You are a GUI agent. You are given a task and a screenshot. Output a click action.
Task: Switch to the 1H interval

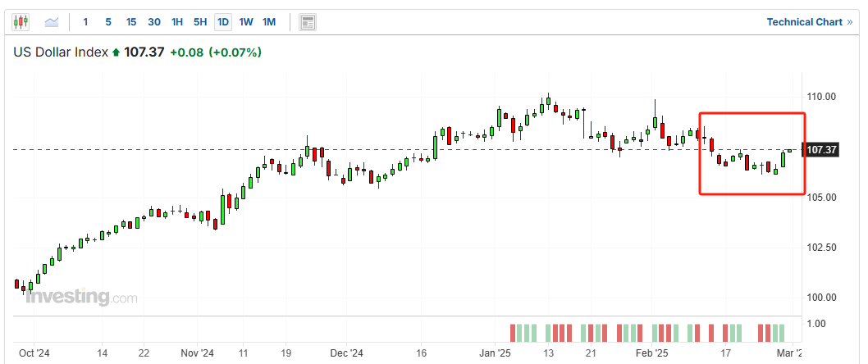pos(177,21)
